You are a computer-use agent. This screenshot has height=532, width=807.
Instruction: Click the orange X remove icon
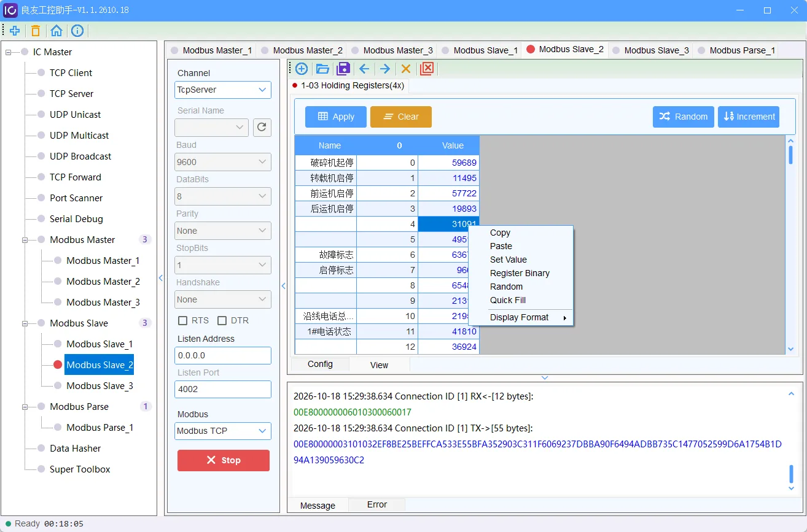(406, 69)
